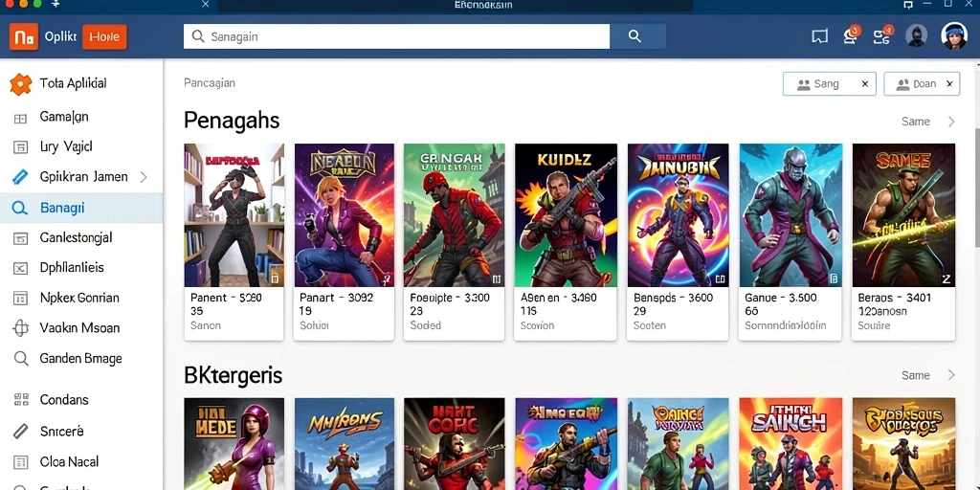Open the Snrcerè pencil icon
This screenshot has height=490, width=980.
(21, 432)
